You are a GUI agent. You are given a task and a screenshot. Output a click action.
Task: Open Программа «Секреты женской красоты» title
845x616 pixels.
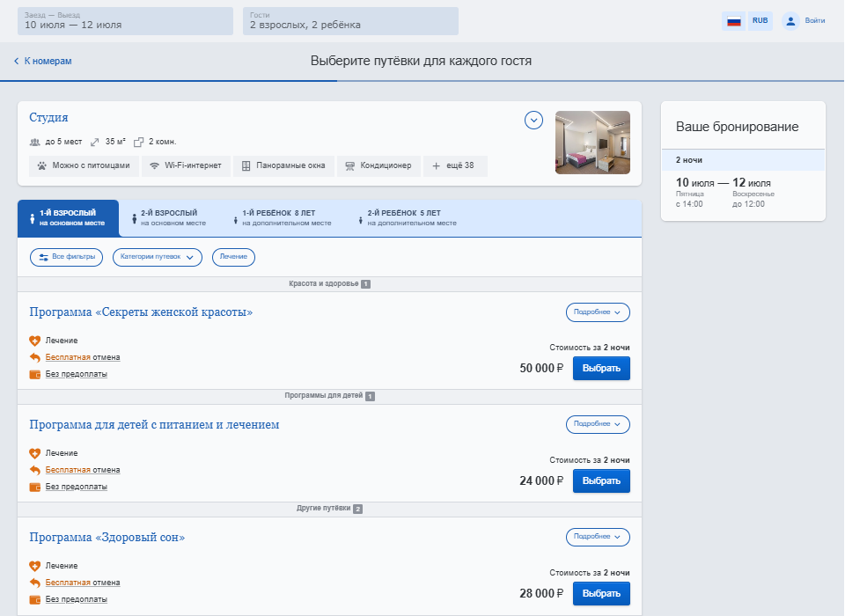click(141, 312)
